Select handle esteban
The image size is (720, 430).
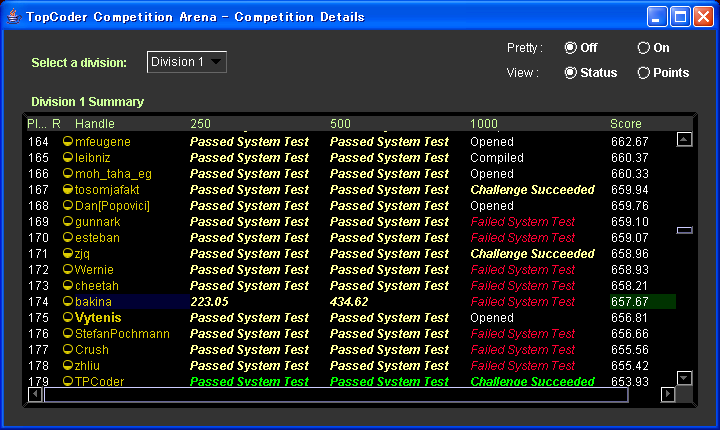tap(97, 238)
